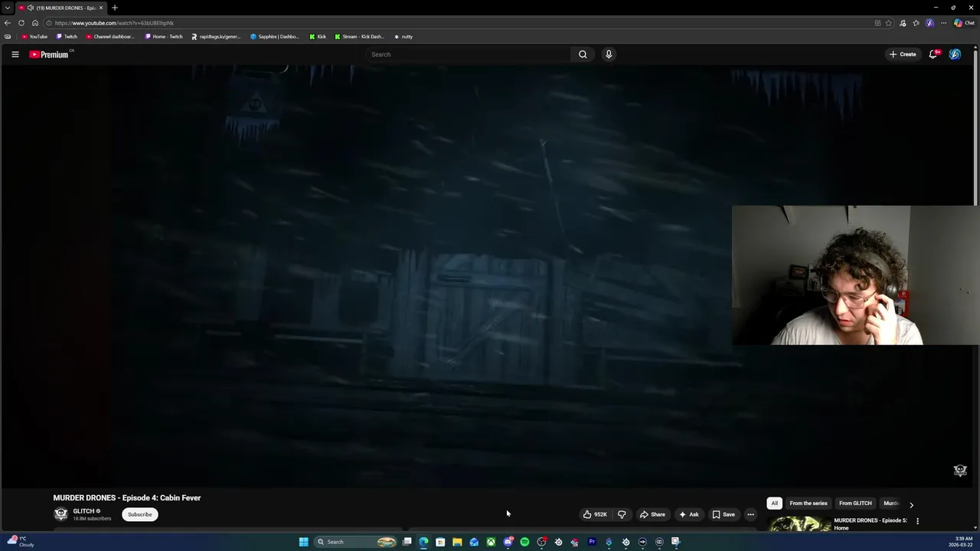Screen dimensions: 980x551
Task: Open the Home - Twitch bookmark
Action: point(164,37)
